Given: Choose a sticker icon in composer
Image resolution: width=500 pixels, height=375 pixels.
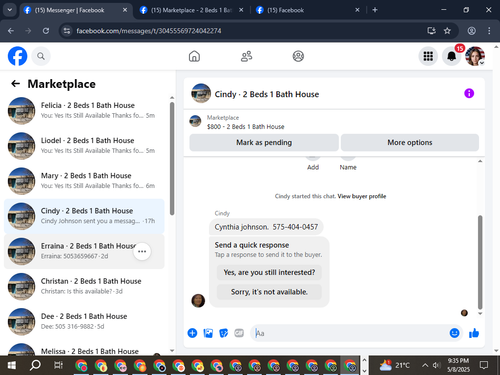Looking at the screenshot, I should (224, 333).
